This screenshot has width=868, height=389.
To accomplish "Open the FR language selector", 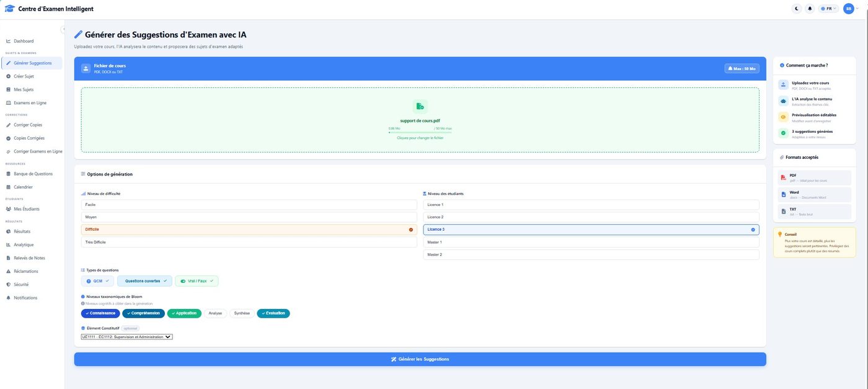I will [829, 9].
